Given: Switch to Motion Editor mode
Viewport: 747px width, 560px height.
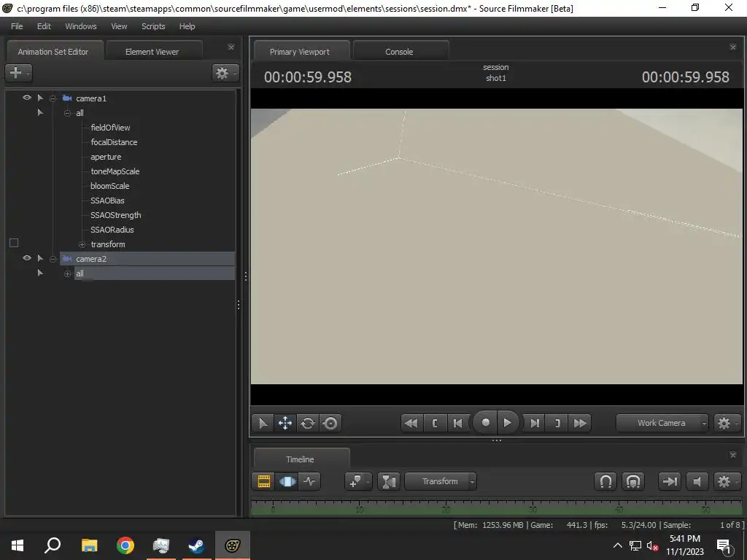Looking at the screenshot, I should click(x=287, y=481).
